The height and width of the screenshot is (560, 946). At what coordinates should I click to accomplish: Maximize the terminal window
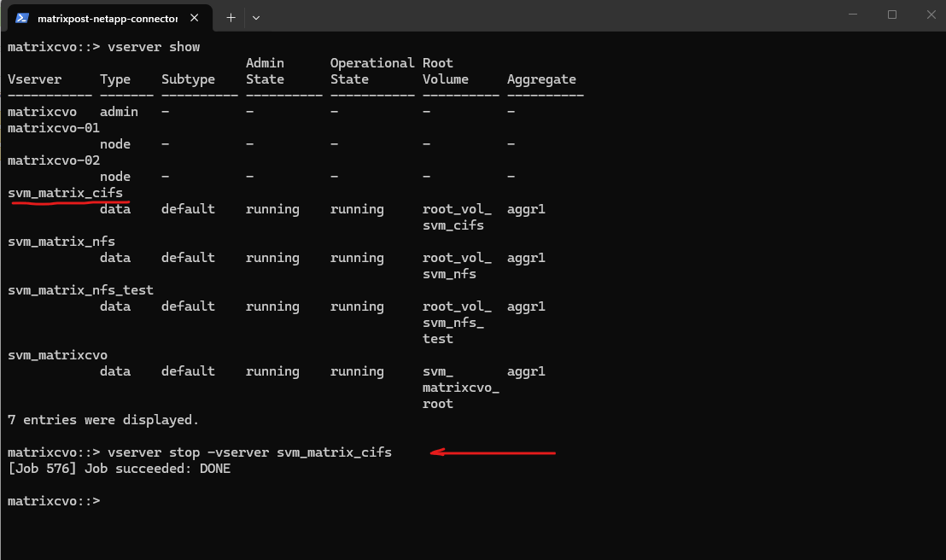pos(891,15)
